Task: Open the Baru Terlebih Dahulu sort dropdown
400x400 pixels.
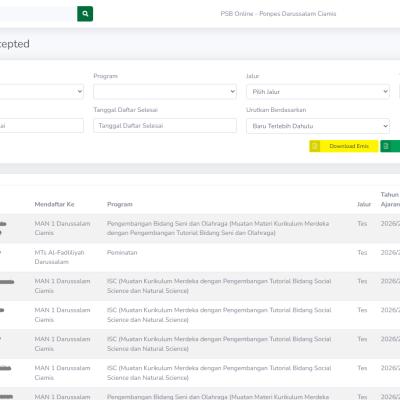Action: [318, 126]
